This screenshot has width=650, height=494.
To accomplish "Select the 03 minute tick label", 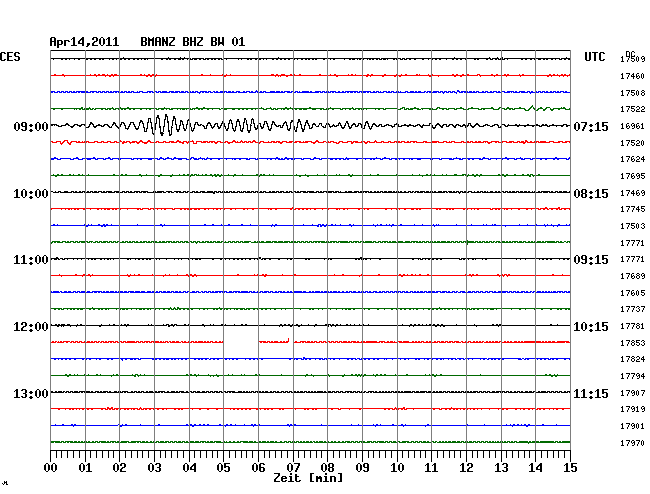I will (155, 468).
